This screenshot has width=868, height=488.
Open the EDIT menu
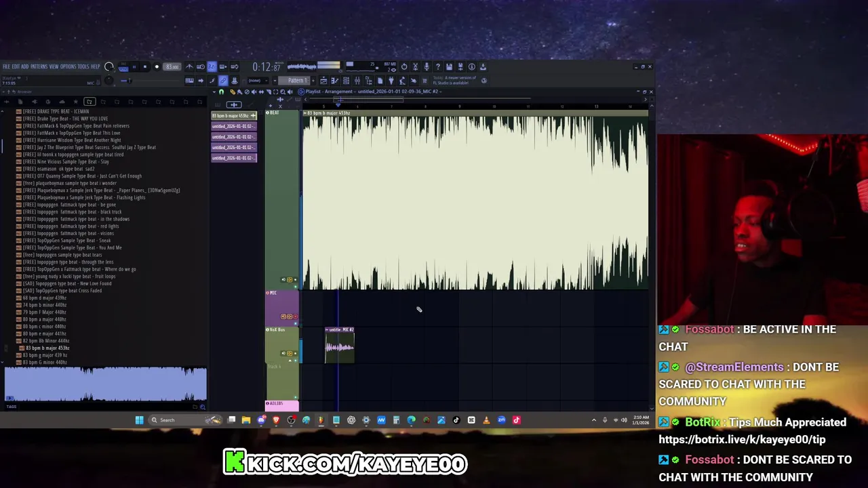(x=16, y=66)
